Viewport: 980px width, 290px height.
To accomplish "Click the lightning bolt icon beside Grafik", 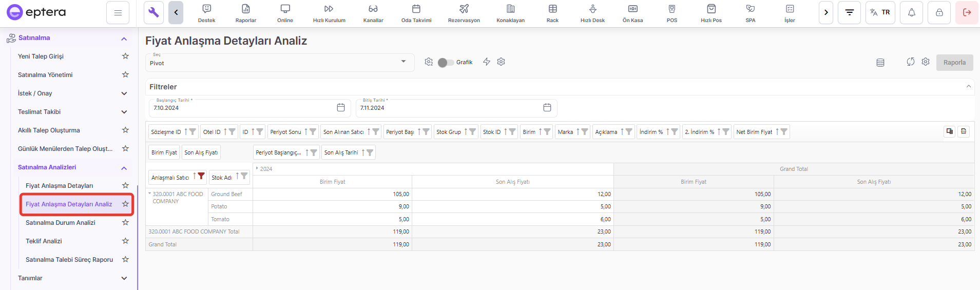I will tap(486, 62).
